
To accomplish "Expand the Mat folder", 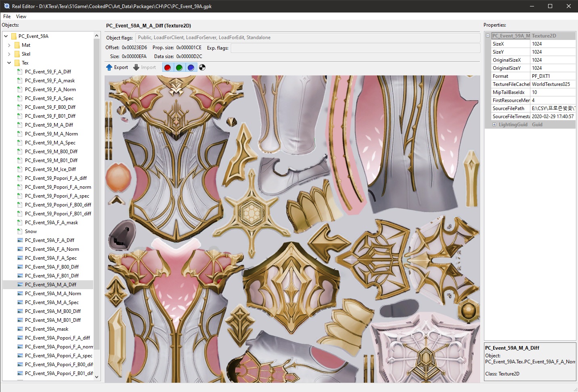I will (x=9, y=45).
